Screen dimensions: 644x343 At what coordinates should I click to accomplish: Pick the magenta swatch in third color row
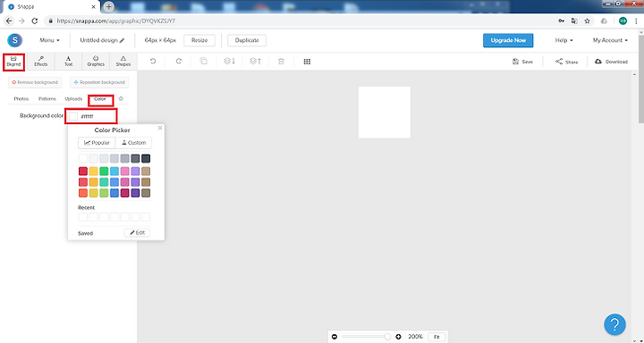coord(125,192)
